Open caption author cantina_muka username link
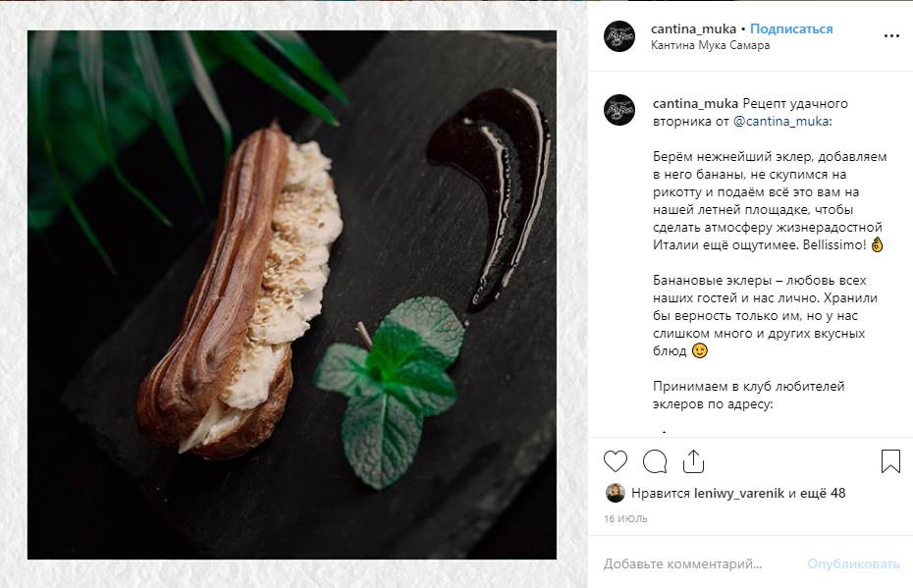Screen dimensions: 913x588 (695, 104)
